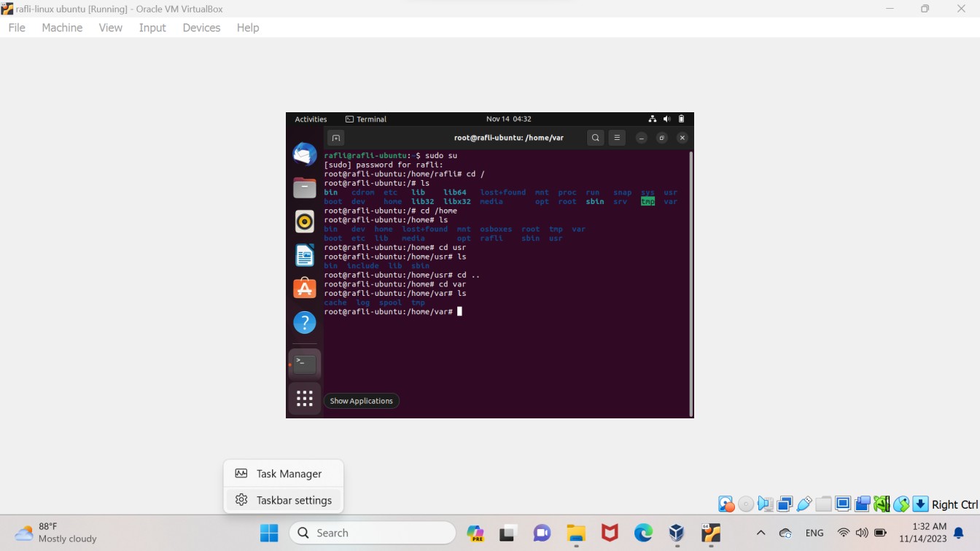This screenshot has width=980, height=551.
Task: Open Task View on the taskbar
Action: pos(508,534)
